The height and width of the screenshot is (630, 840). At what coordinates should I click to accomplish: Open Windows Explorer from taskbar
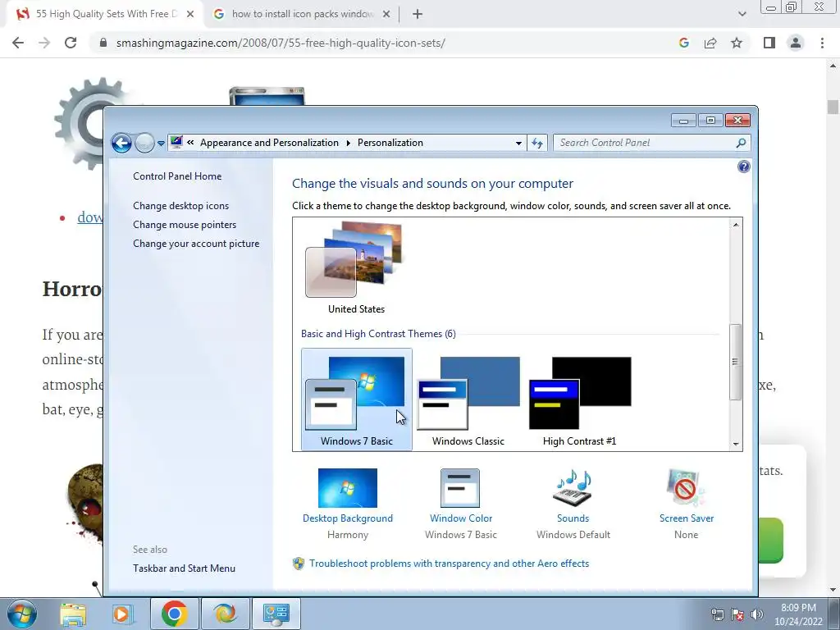[x=73, y=614]
